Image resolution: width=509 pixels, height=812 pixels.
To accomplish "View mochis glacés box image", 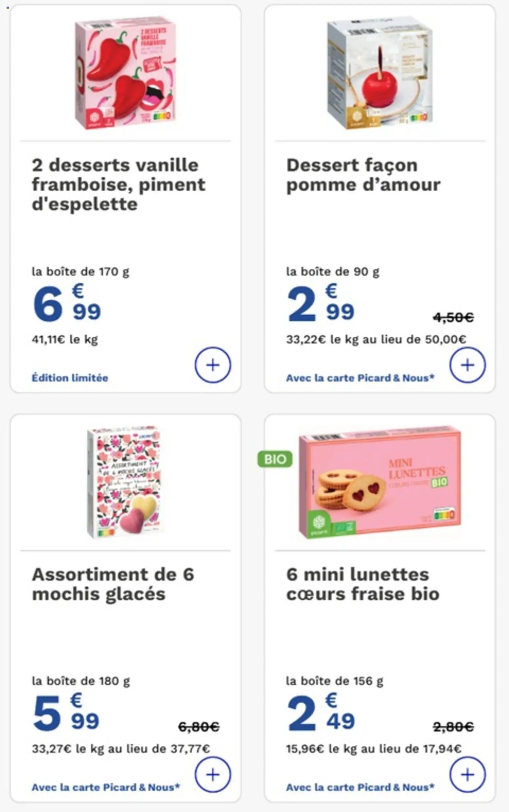I will click(125, 482).
